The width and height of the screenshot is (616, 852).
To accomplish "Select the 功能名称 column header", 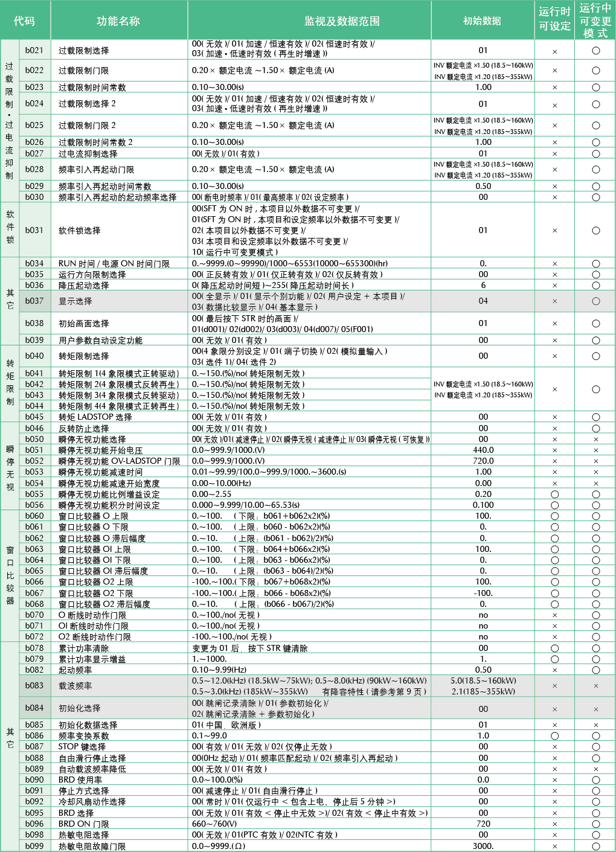I will tap(118, 21).
